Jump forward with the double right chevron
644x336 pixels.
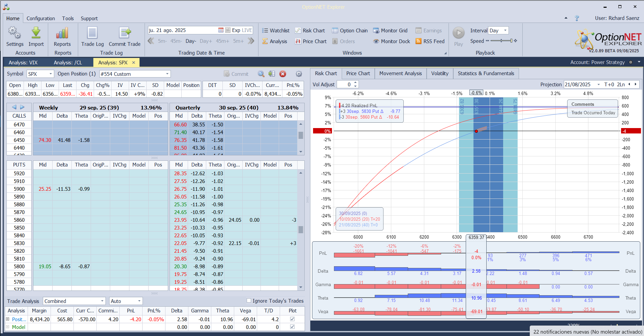coord(251,41)
